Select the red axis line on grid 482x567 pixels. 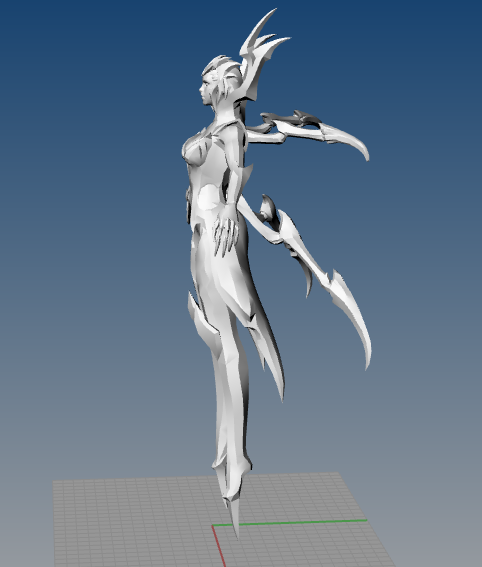[219, 546]
